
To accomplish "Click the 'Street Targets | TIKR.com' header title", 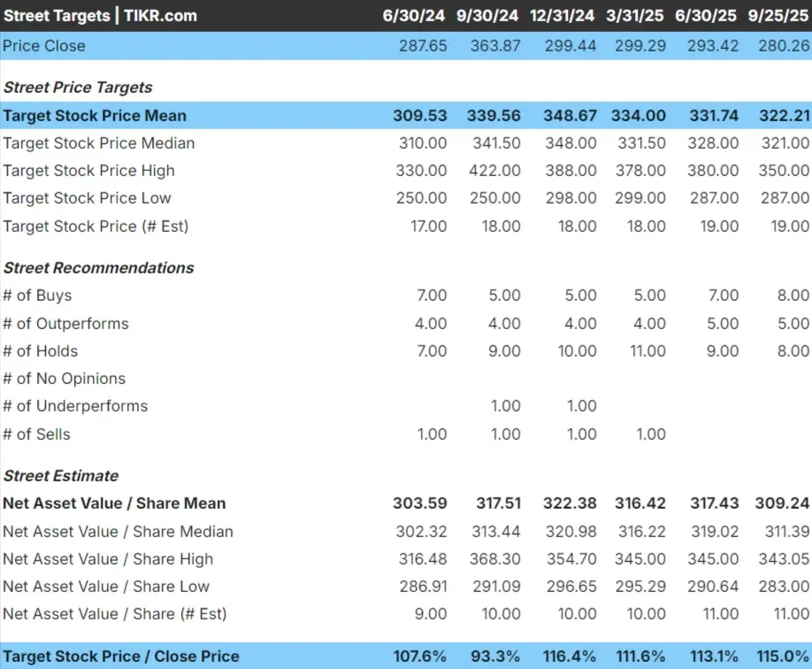I will (101, 16).
